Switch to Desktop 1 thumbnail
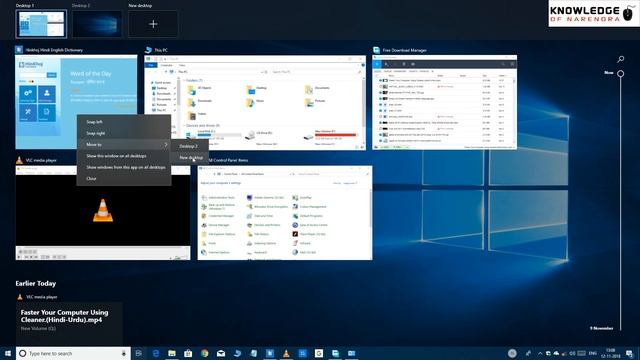The image size is (640, 360). click(x=41, y=24)
